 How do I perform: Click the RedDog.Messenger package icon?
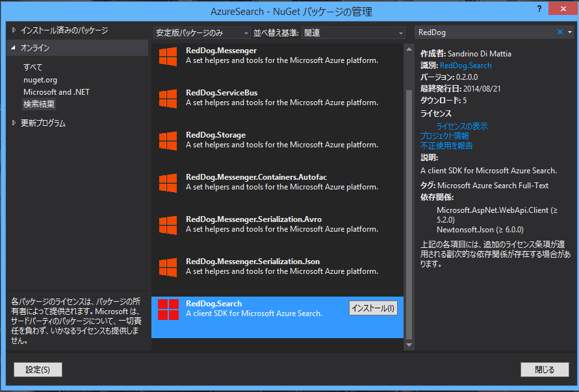[168, 57]
